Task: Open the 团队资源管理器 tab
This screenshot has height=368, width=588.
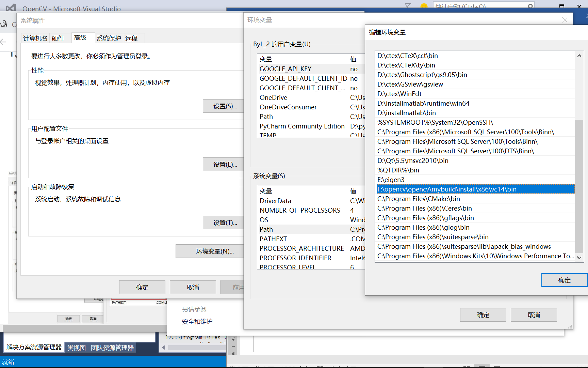Action: (x=112, y=347)
